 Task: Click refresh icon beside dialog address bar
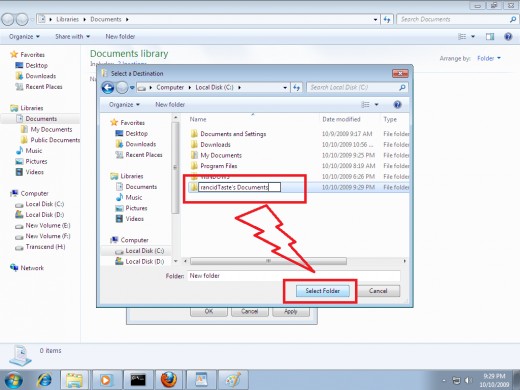(296, 88)
